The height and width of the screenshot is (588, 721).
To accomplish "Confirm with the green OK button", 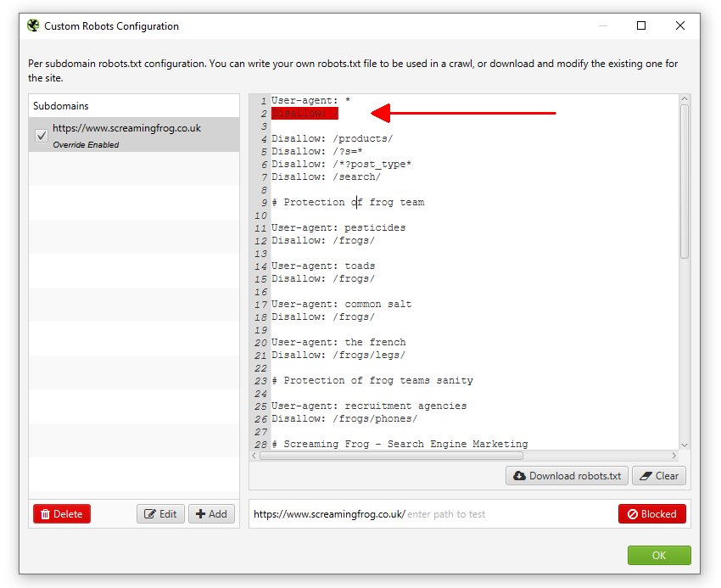I will 659,555.
